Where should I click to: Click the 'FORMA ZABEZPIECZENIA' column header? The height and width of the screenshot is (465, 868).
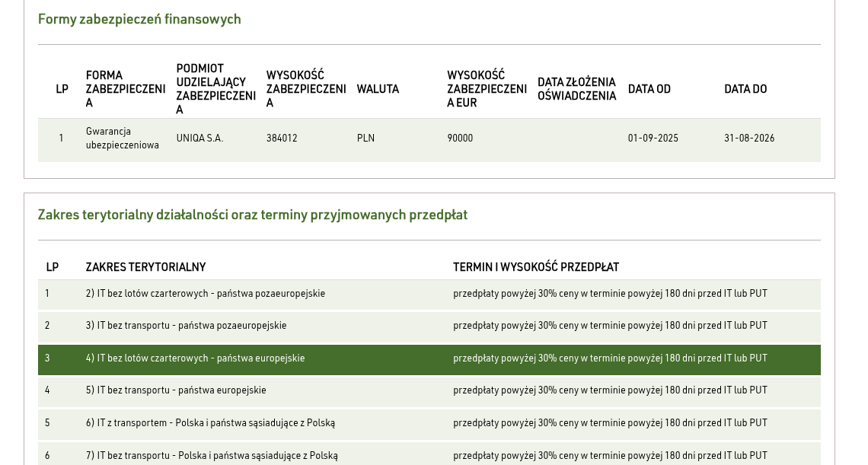125,89
